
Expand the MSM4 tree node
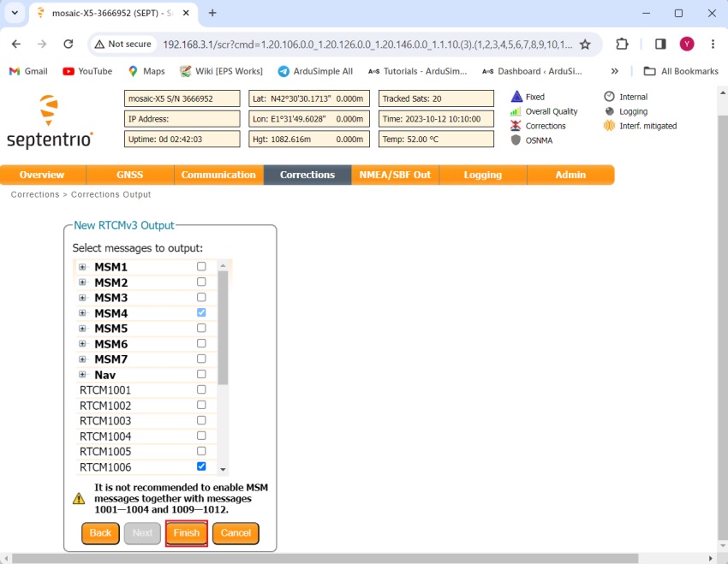point(83,313)
